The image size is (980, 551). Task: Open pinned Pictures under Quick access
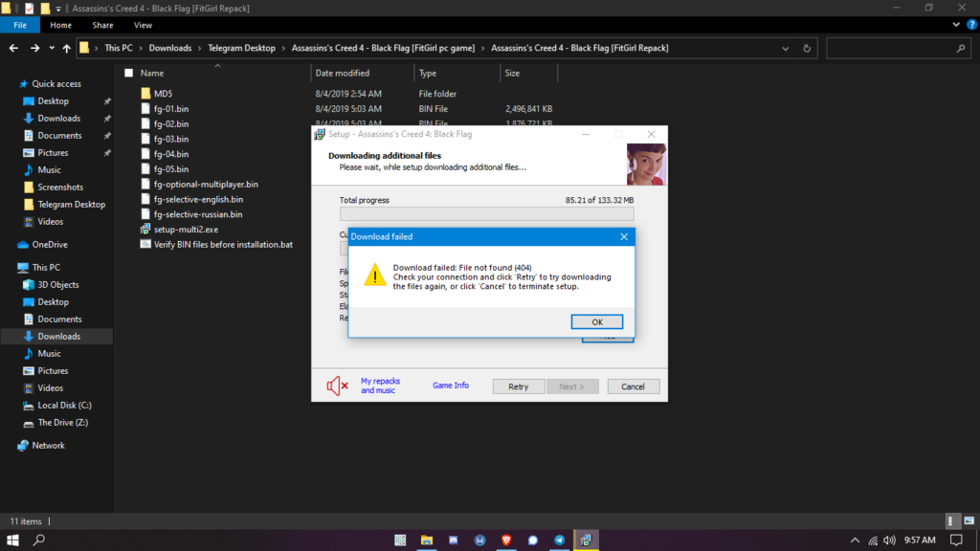pos(53,152)
